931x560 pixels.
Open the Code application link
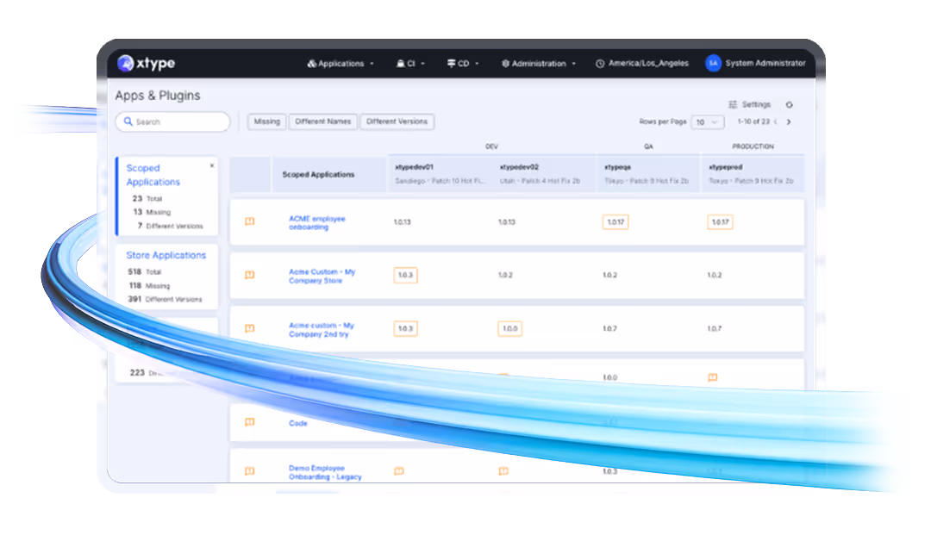click(x=298, y=423)
